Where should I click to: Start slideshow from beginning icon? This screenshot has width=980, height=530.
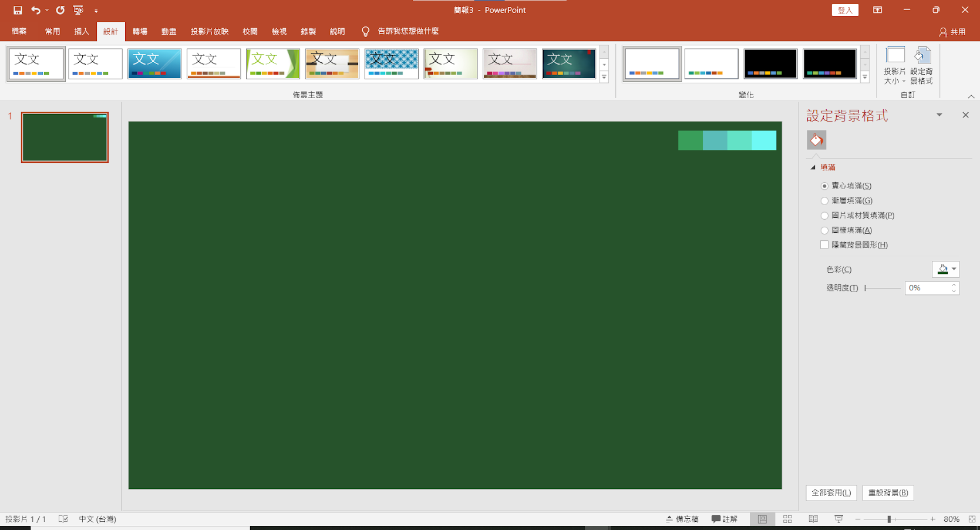tap(78, 10)
